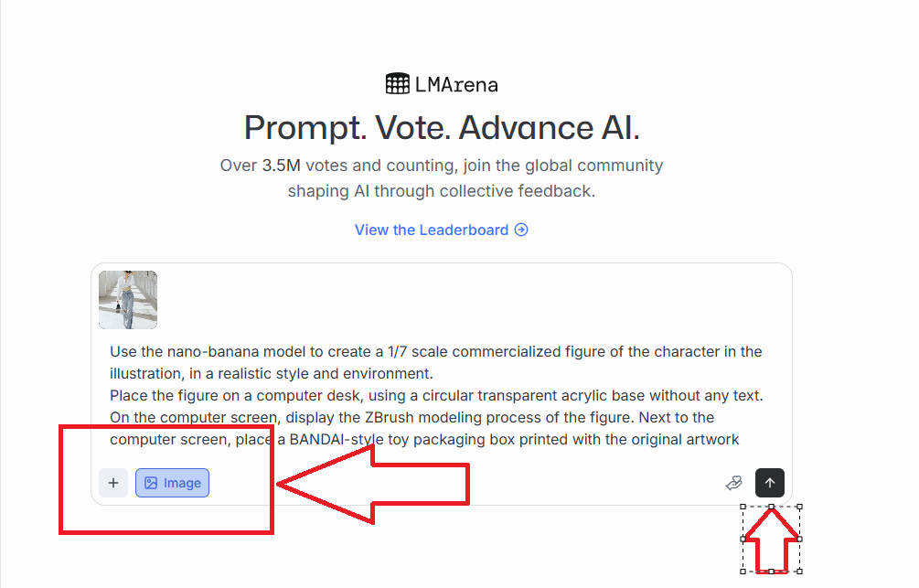The width and height of the screenshot is (919, 588).
Task: Click the middle-right selection handle of up-arrow
Action: click(x=800, y=539)
